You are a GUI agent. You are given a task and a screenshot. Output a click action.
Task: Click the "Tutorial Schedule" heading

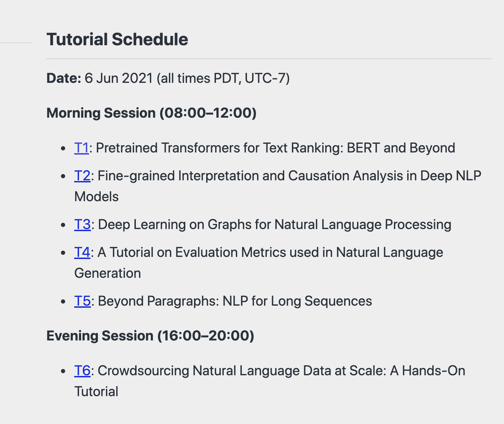(x=117, y=39)
